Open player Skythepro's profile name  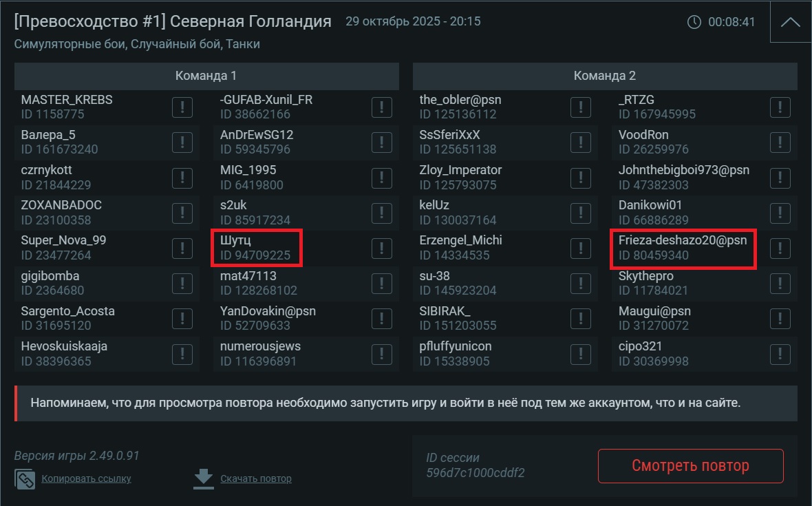click(645, 276)
